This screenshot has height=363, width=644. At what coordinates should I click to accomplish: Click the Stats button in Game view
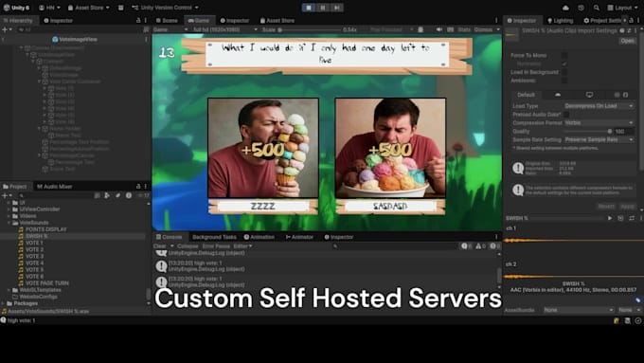tap(464, 29)
